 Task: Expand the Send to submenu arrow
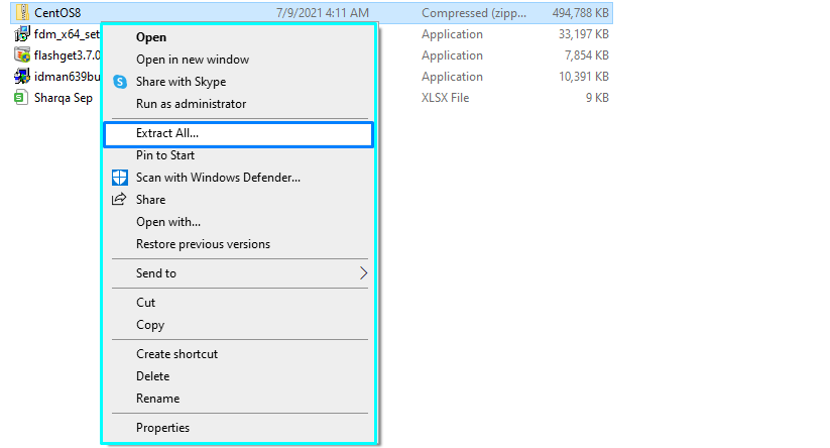[x=363, y=273]
